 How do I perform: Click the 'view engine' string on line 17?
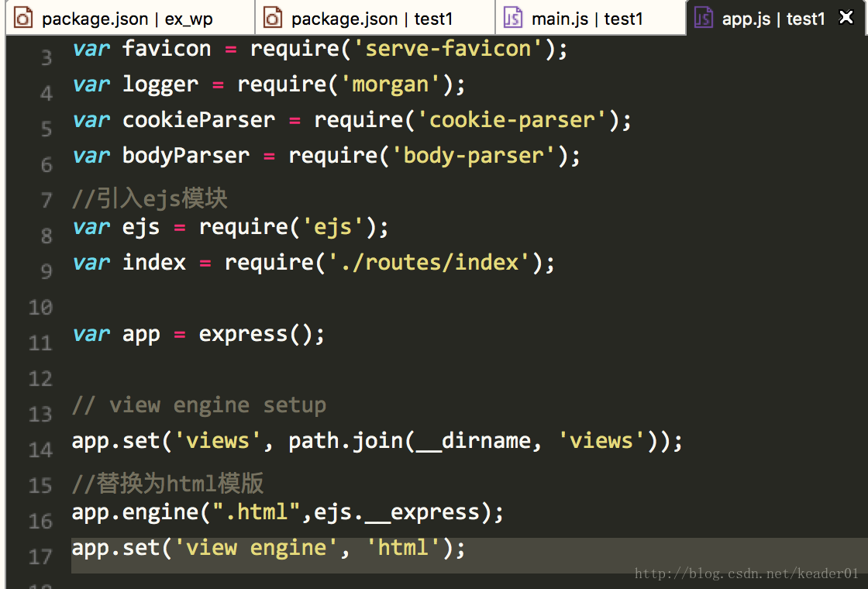click(x=257, y=548)
